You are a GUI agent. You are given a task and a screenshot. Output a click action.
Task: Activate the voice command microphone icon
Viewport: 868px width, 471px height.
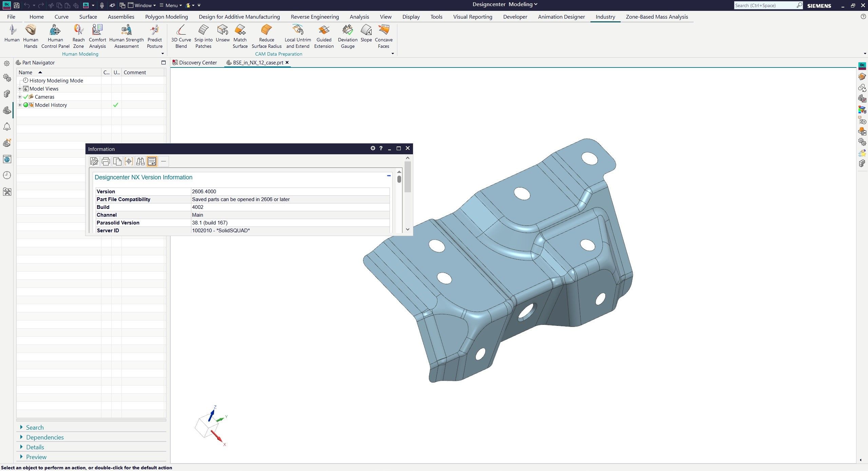(102, 5)
